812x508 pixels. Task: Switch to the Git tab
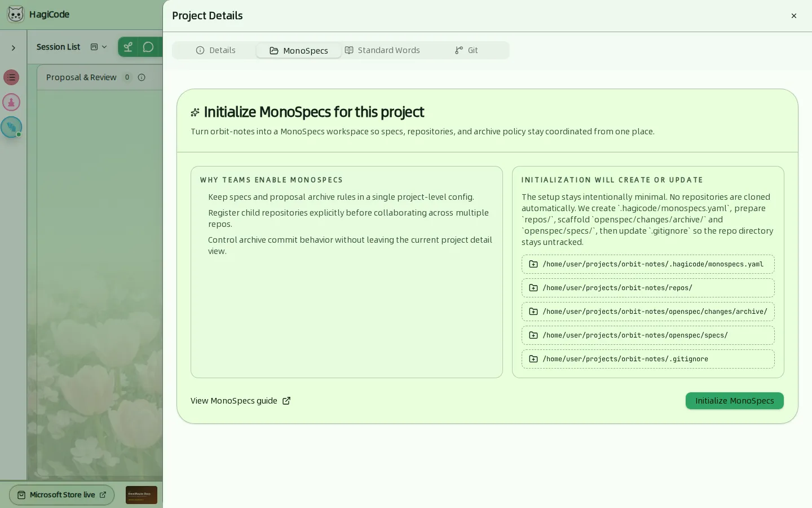pos(466,50)
